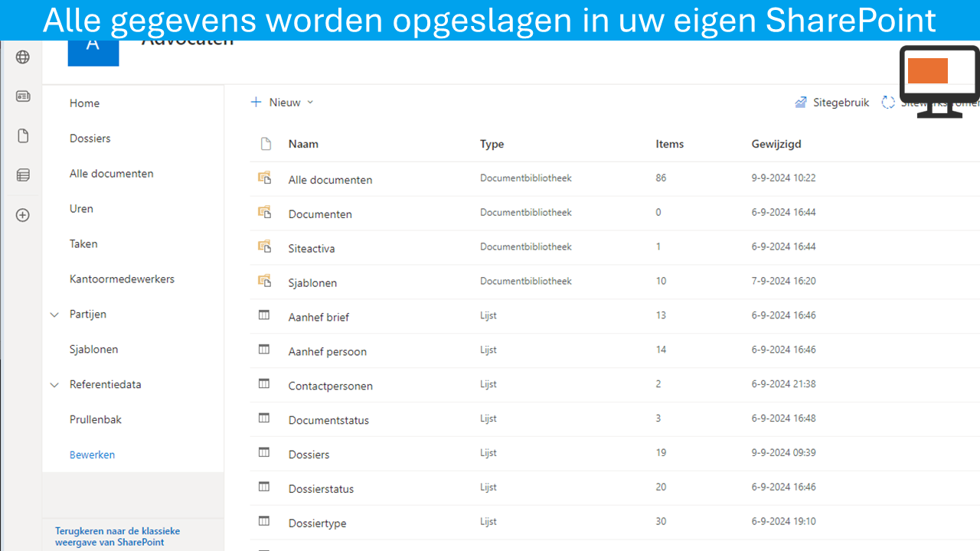Click the create plus circle icon in the app bar
980x551 pixels.
tap(23, 215)
